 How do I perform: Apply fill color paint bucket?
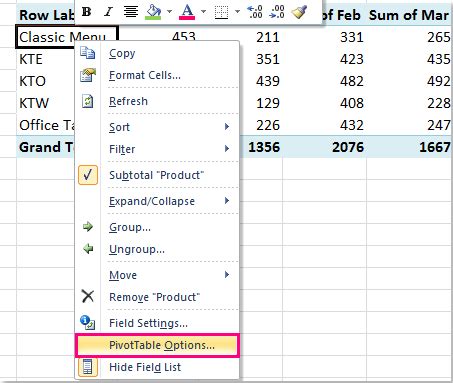point(153,12)
